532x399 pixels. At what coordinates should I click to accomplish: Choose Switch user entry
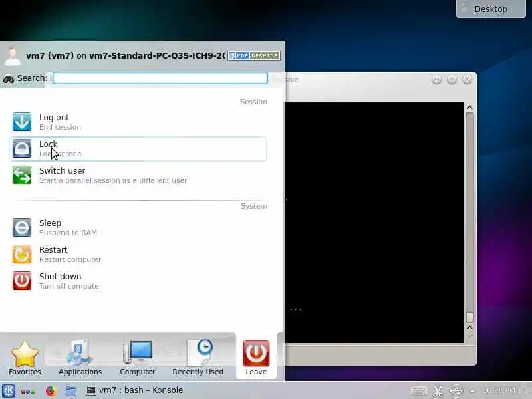point(138,175)
